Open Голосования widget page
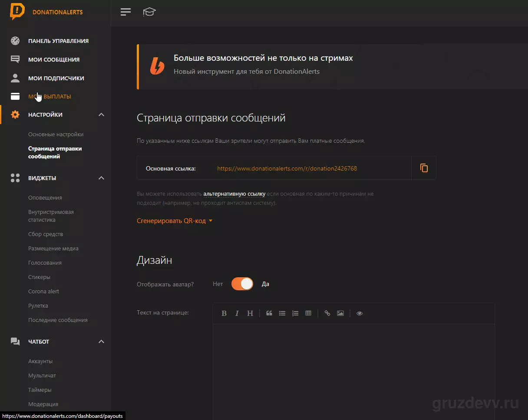Screen dimensions: 528x420 tap(45, 263)
